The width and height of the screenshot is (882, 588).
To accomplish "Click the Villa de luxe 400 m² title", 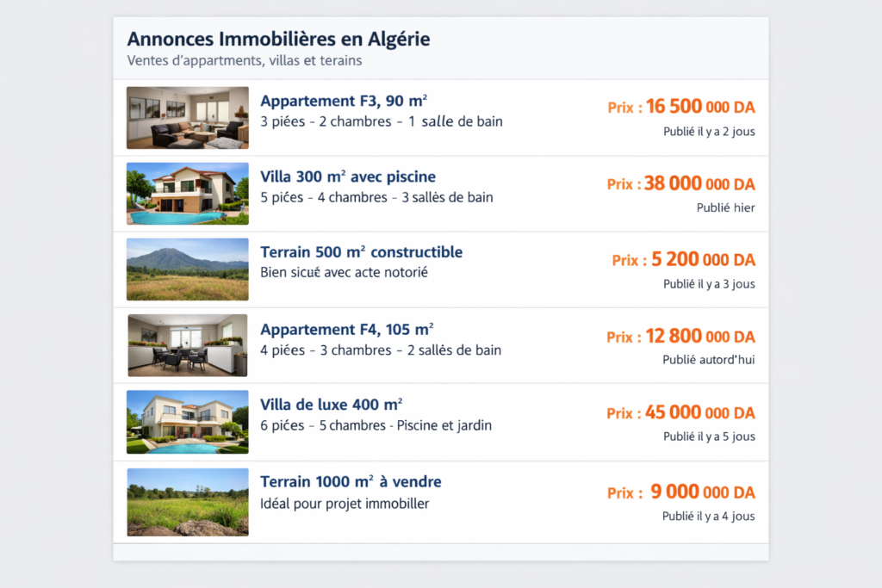I will [331, 404].
